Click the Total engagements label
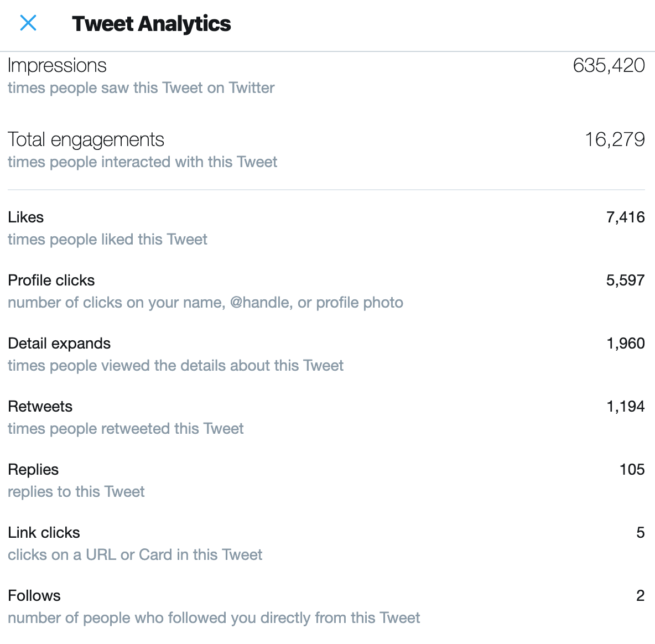Viewport: 655px width, 644px height. point(86,139)
